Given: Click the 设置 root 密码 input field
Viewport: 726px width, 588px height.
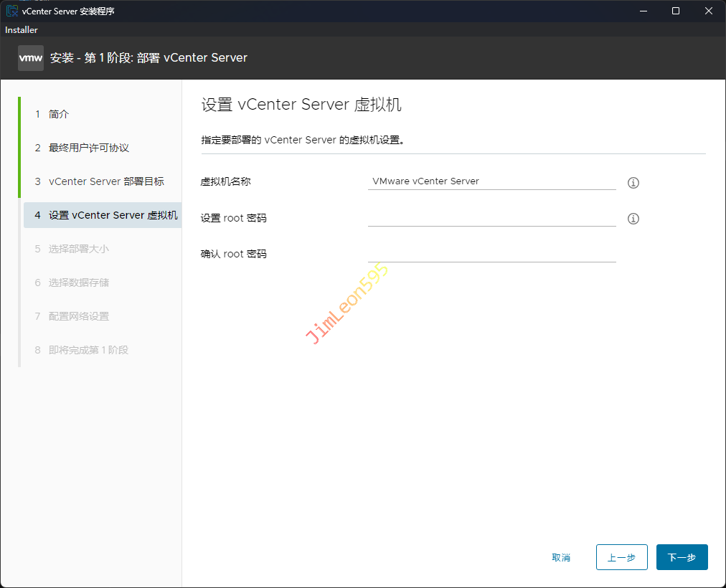Looking at the screenshot, I should [x=491, y=217].
